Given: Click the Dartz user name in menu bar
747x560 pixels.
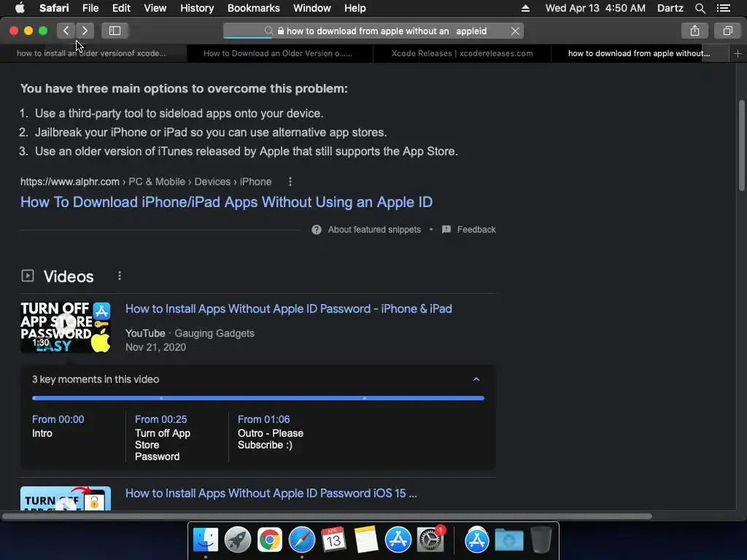Looking at the screenshot, I should (x=670, y=8).
